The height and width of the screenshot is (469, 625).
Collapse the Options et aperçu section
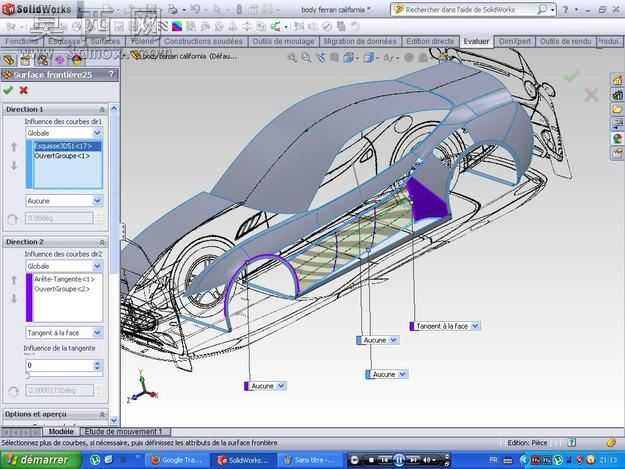(102, 414)
